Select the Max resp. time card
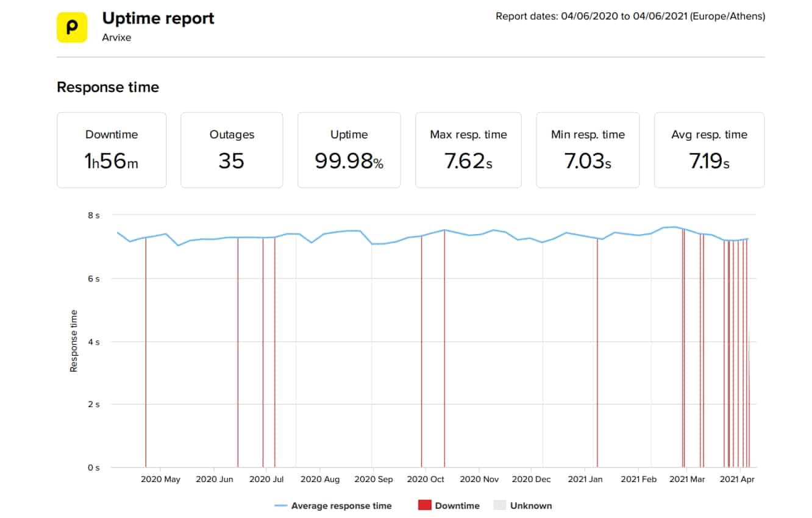This screenshot has width=812, height=518. click(x=468, y=150)
